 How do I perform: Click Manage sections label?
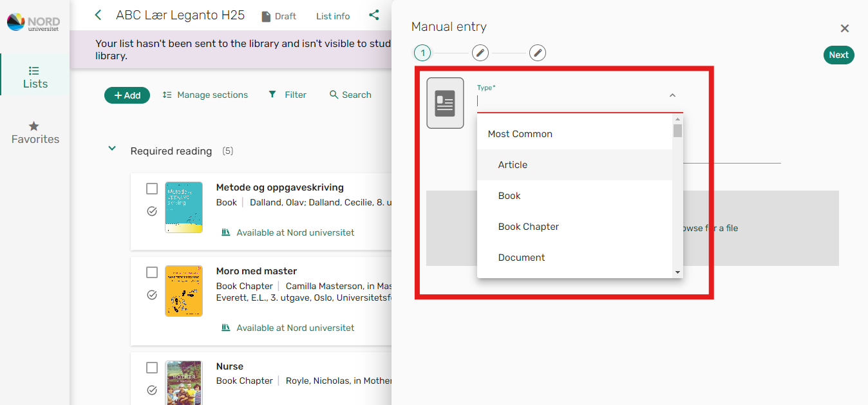point(212,95)
